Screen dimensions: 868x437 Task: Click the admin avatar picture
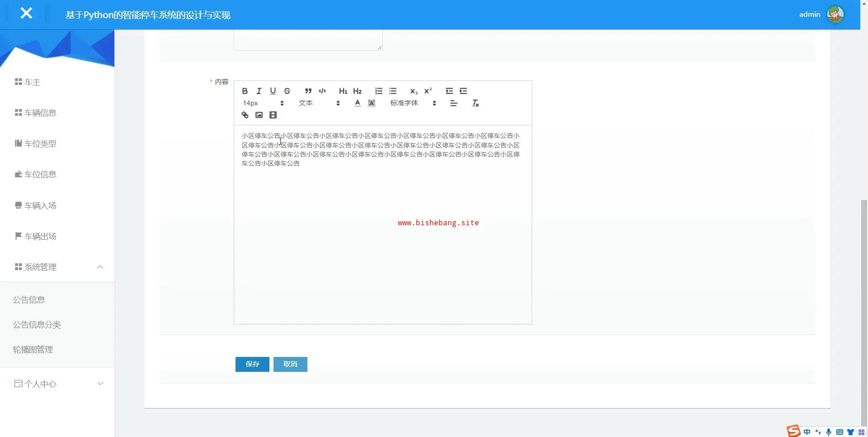tap(835, 14)
